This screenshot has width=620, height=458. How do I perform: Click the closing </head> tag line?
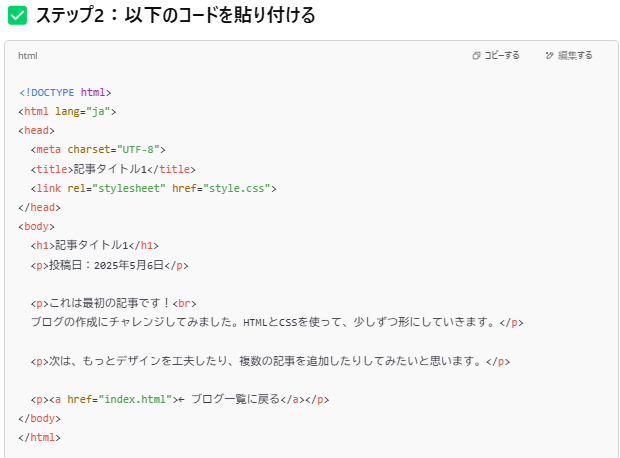pos(40,207)
